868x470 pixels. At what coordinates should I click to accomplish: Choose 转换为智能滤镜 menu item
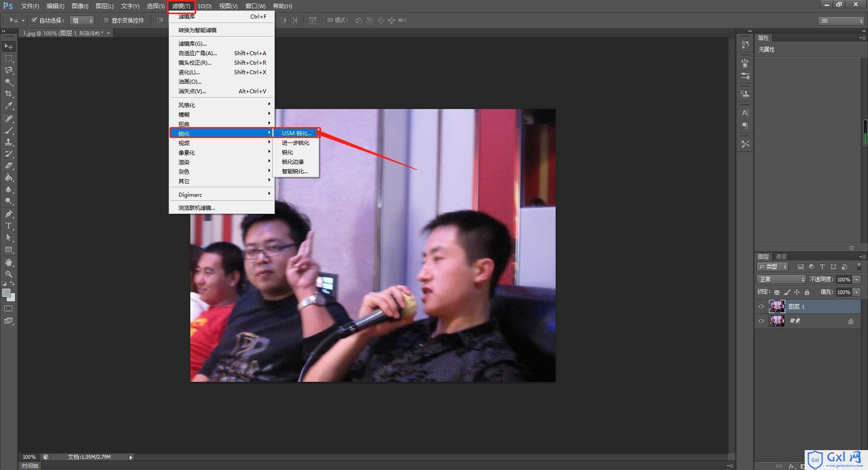(222, 30)
